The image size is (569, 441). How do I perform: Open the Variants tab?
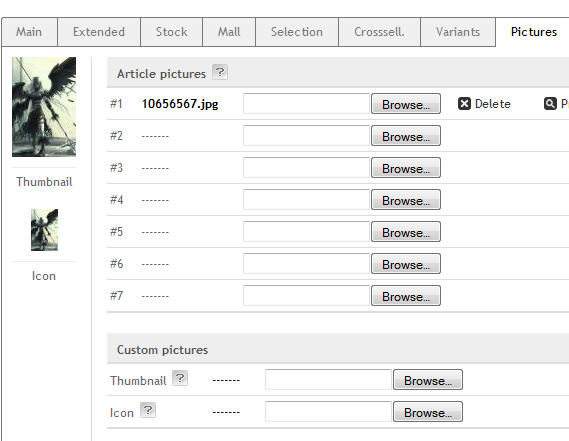point(458,32)
